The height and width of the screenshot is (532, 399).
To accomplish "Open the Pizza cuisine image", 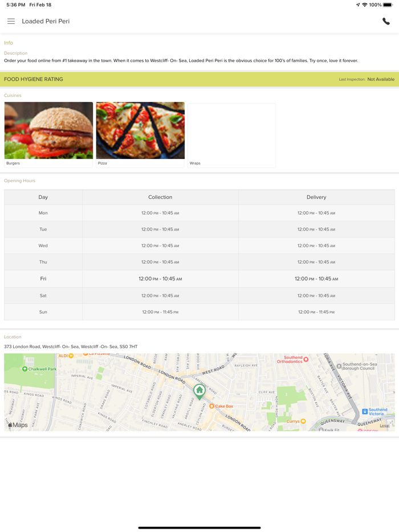I will 140,130.
